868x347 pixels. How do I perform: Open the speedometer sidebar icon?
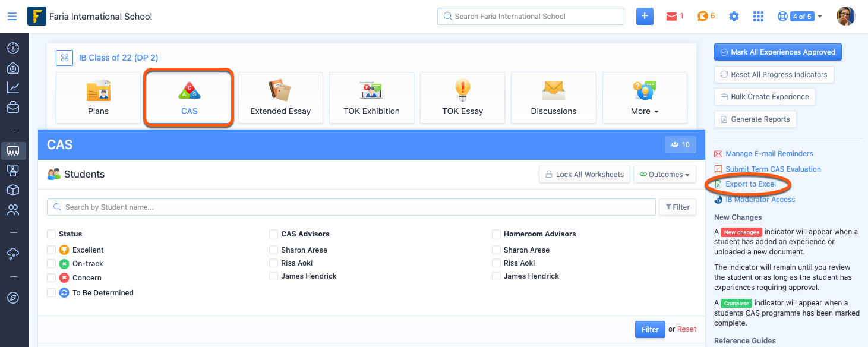tap(13, 68)
